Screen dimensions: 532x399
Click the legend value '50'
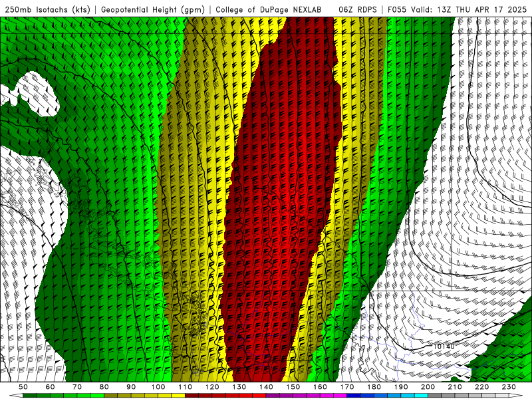(x=23, y=387)
